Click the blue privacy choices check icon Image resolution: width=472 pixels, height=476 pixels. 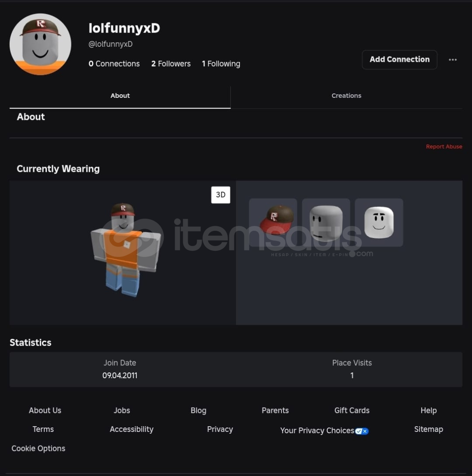pyautogui.click(x=362, y=431)
